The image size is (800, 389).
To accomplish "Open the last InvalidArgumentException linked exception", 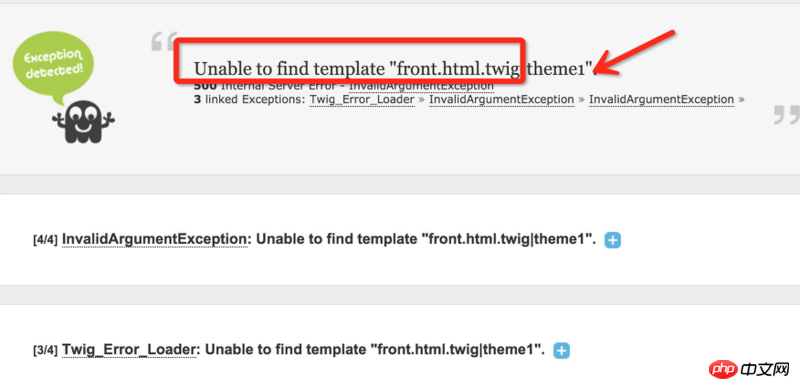I will [x=661, y=100].
